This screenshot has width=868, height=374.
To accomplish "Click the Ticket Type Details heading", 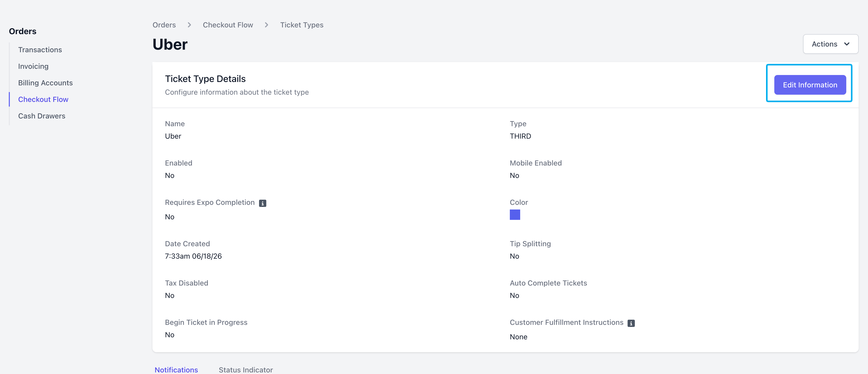I will [205, 79].
